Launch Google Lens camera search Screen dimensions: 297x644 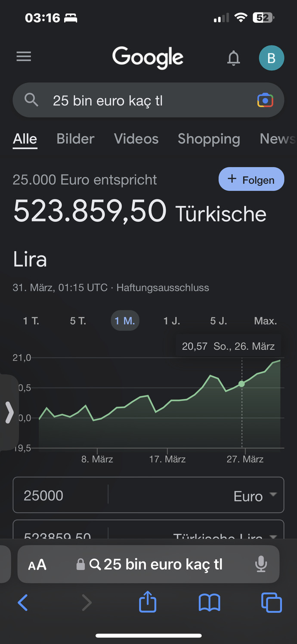click(x=265, y=100)
